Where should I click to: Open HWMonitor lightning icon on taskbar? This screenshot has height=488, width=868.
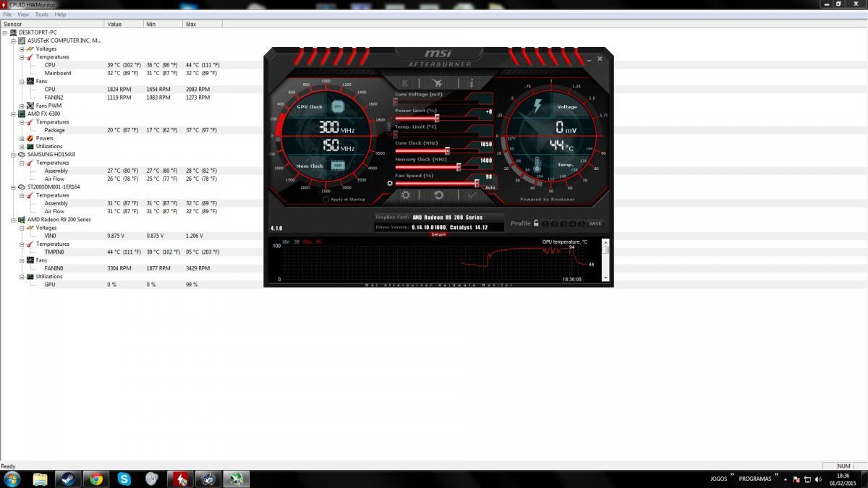pyautogui.click(x=179, y=479)
